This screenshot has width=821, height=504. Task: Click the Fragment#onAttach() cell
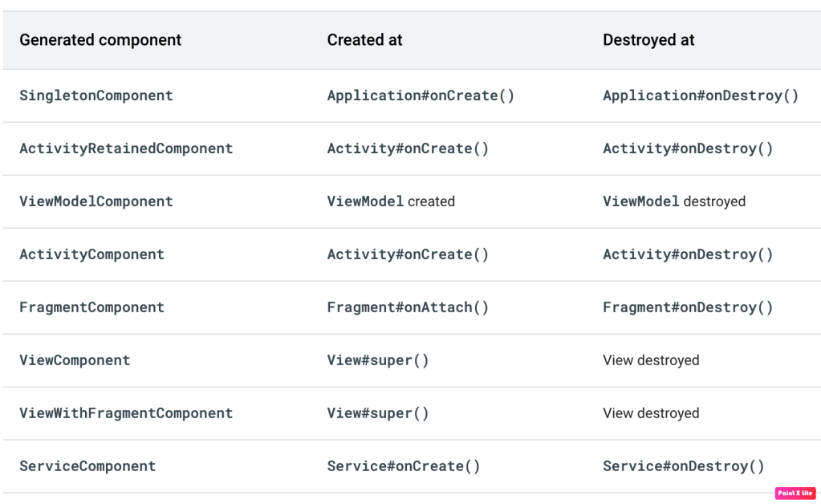click(x=408, y=307)
